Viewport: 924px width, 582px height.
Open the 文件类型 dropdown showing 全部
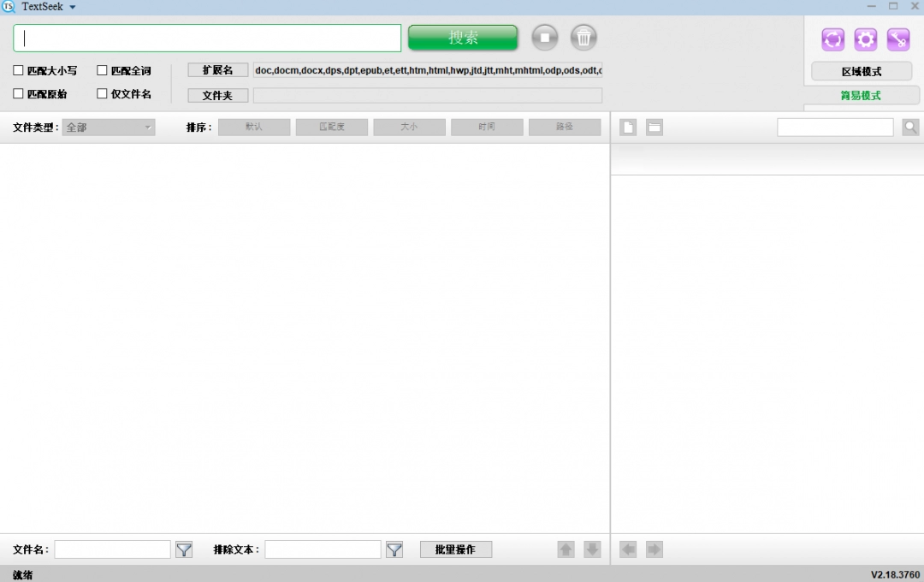pos(107,127)
